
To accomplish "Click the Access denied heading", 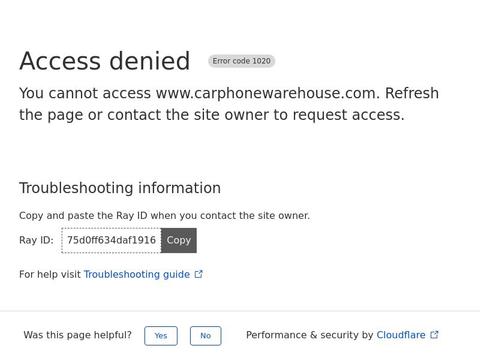I will point(105,61).
